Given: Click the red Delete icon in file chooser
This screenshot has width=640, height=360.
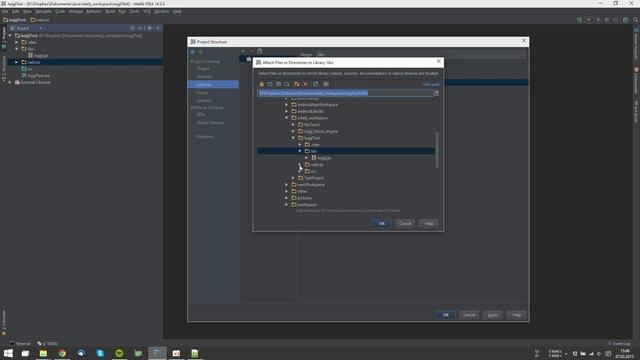Looking at the screenshot, I should pyautogui.click(x=305, y=84).
